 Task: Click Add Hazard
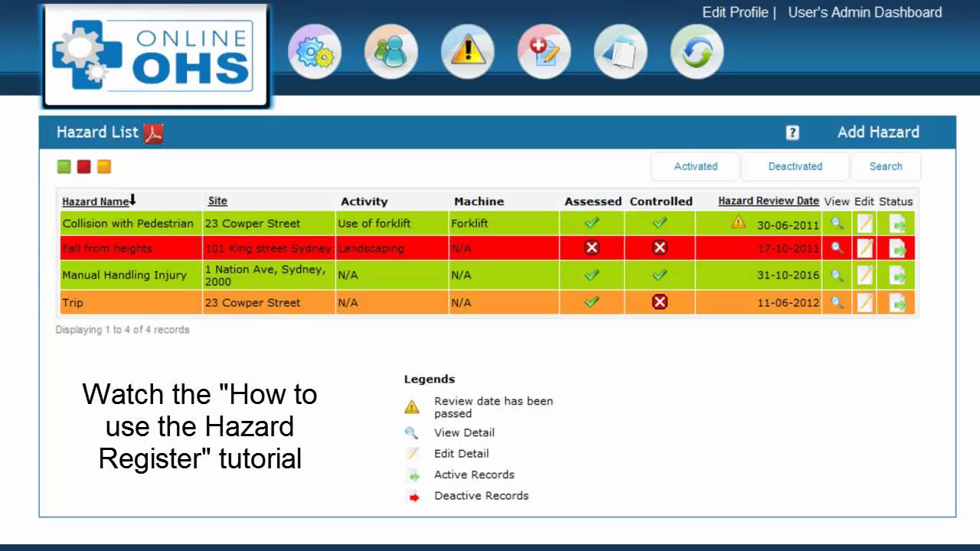[x=878, y=132]
